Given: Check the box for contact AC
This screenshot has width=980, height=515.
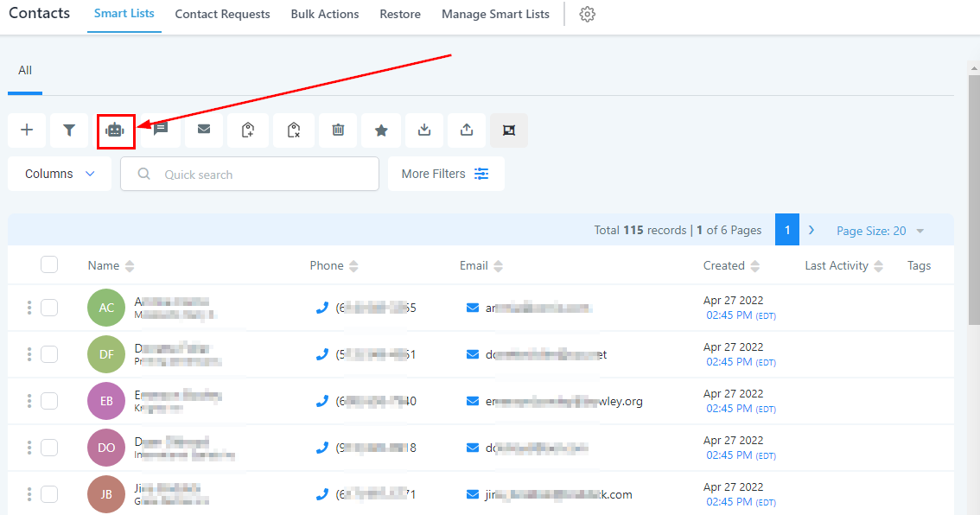Looking at the screenshot, I should [49, 308].
